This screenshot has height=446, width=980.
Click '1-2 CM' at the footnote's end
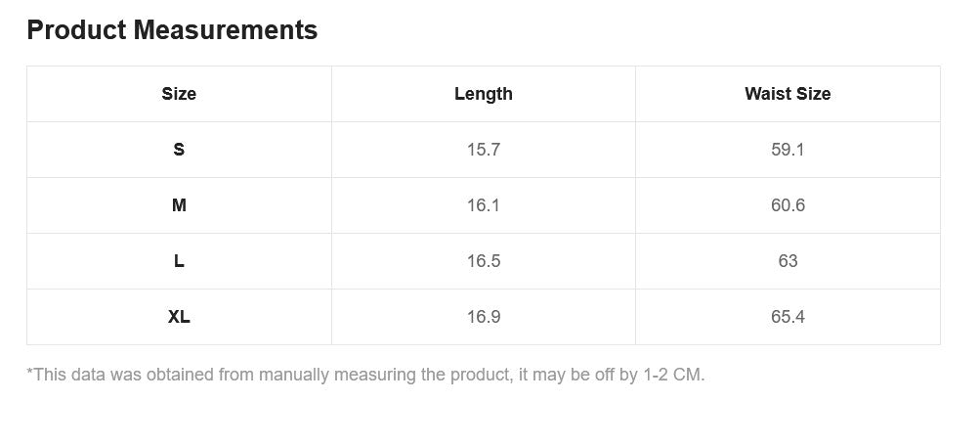click(672, 375)
